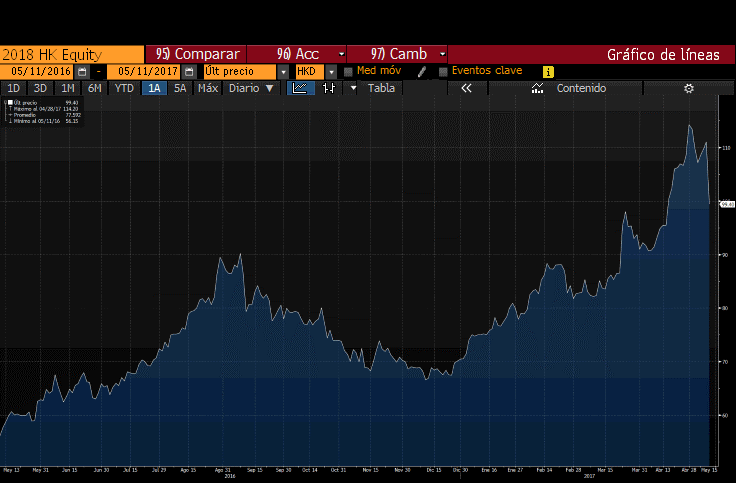Image resolution: width=736 pixels, height=483 pixels.
Task: Open the yellow information icon
Action: (548, 72)
